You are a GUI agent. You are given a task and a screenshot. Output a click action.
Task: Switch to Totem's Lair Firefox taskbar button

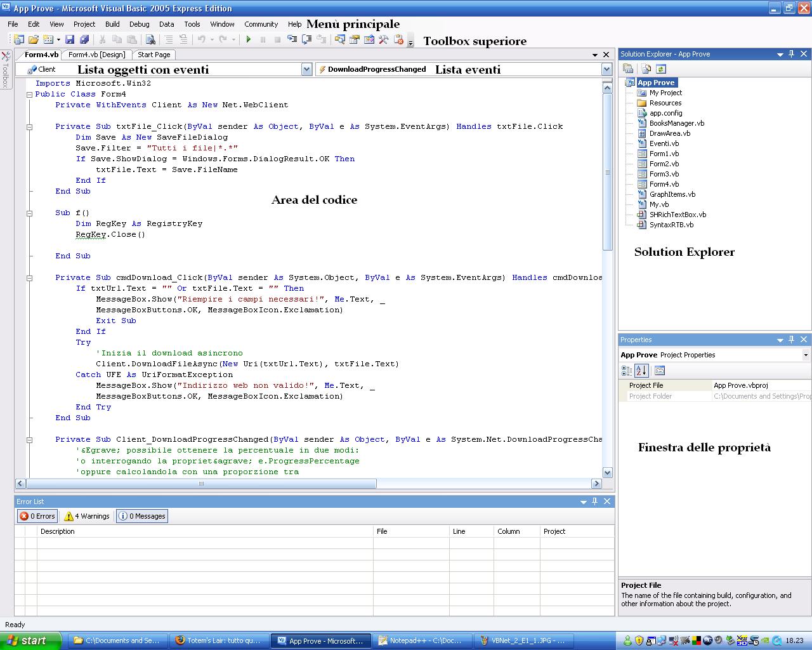219,640
